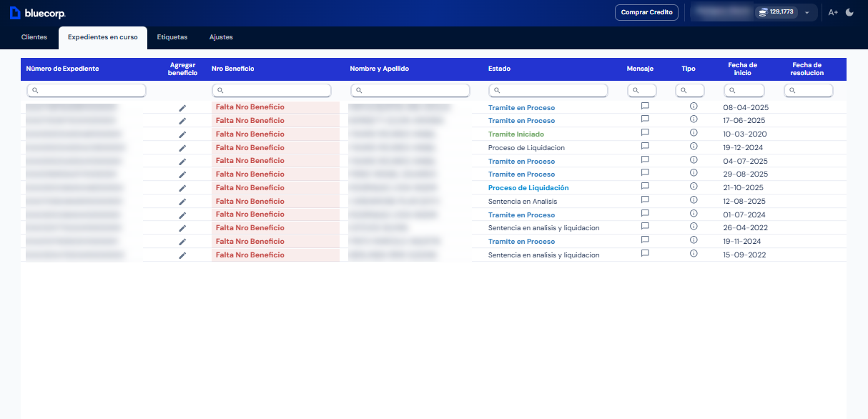Click the bluecorp logo
The width and height of the screenshot is (868, 419).
point(38,13)
